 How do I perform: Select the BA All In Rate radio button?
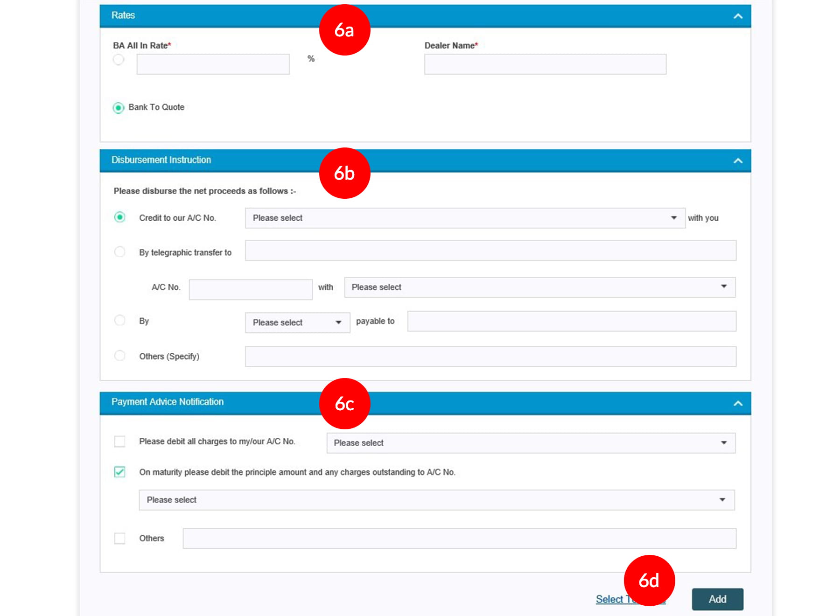(119, 60)
